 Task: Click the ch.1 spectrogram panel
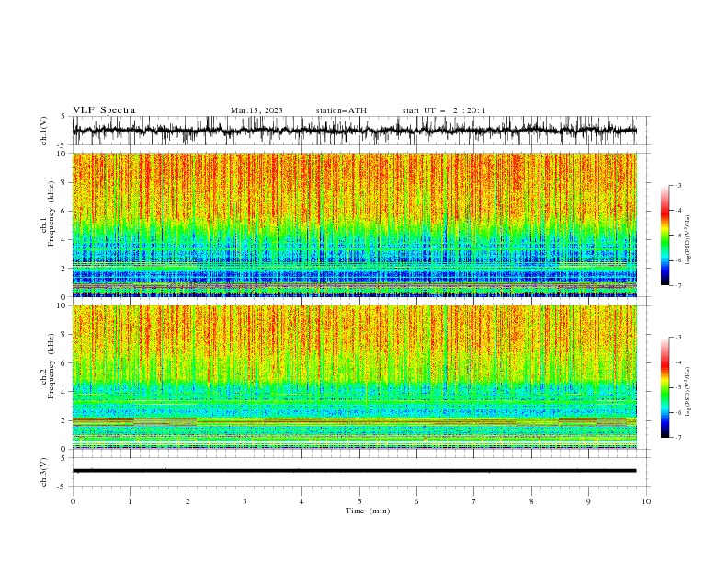(355, 224)
